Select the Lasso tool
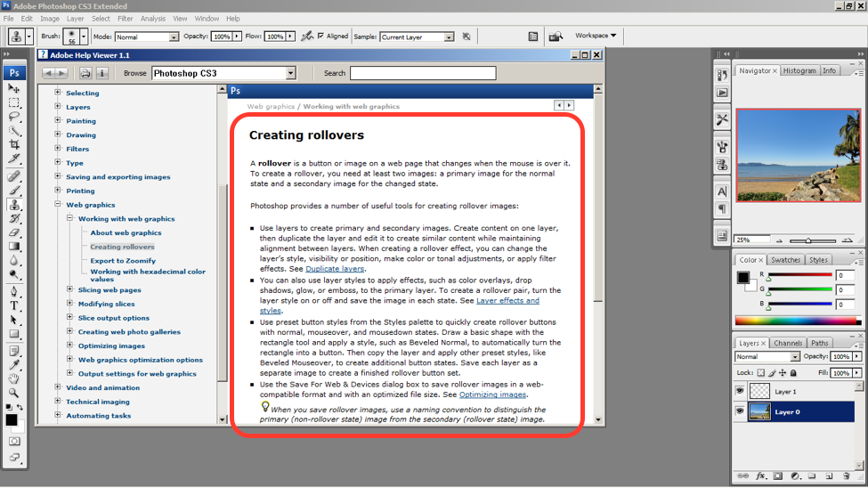Viewport: 868px width, 488px height. pyautogui.click(x=14, y=117)
